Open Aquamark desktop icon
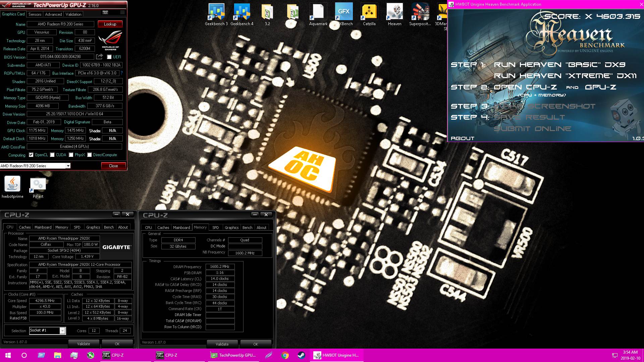Image resolution: width=644 pixels, height=362 pixels. click(318, 15)
